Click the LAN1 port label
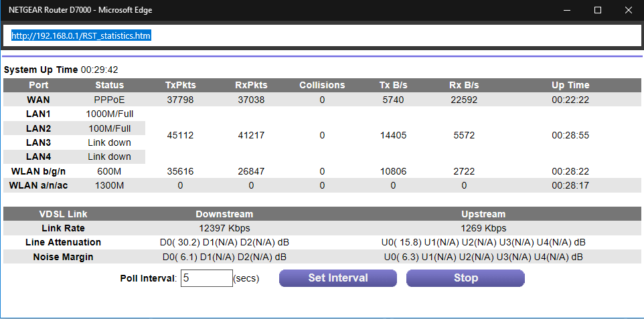Viewport: 644px width, 319px height. (x=39, y=114)
